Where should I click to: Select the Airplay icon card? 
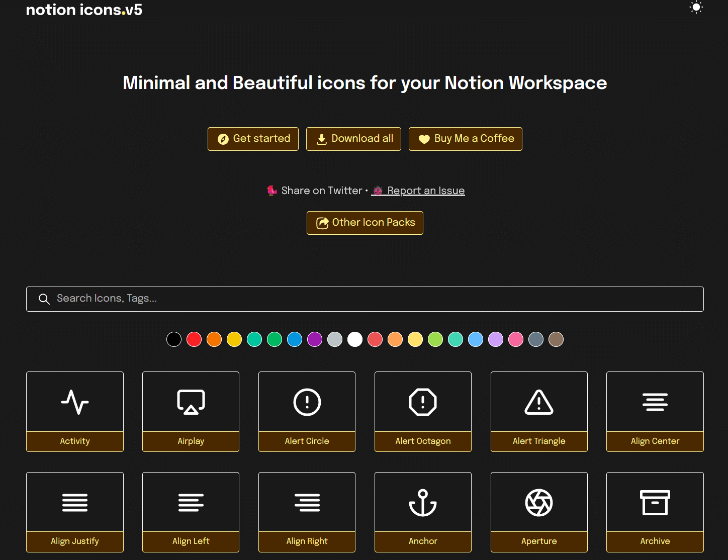click(191, 412)
